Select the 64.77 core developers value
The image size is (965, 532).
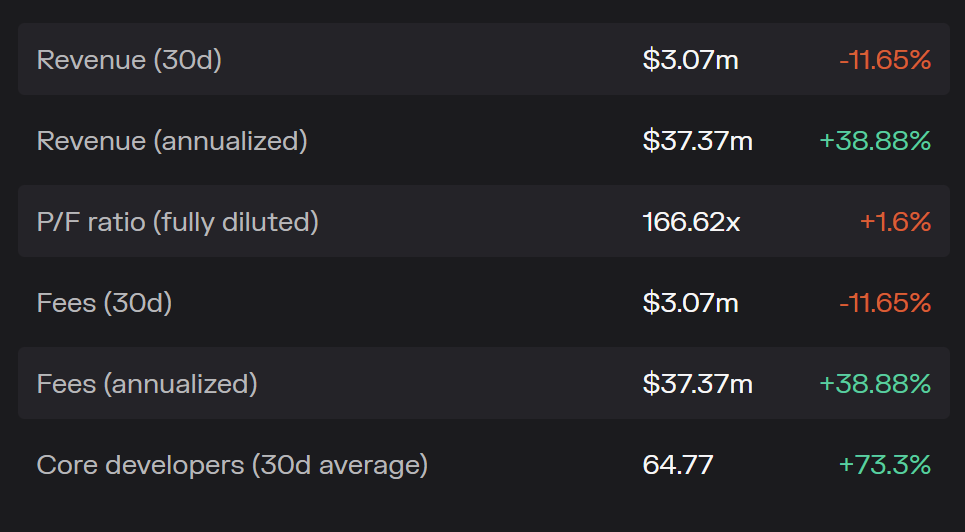[677, 465]
